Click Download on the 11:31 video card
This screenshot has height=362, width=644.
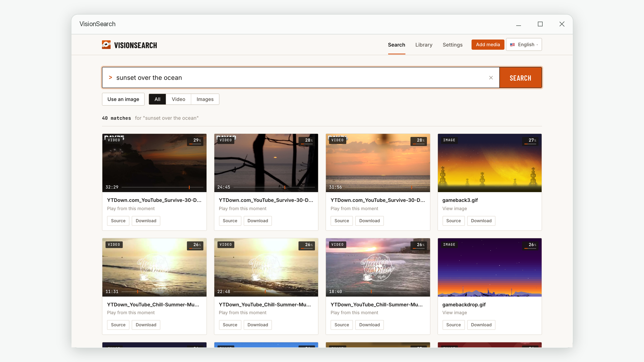[146, 325]
